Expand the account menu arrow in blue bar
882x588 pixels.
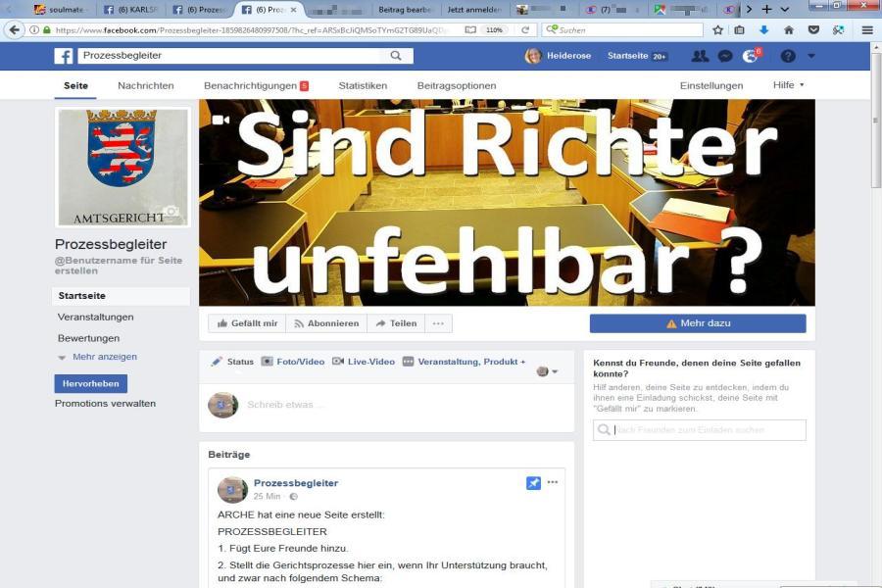coord(811,56)
